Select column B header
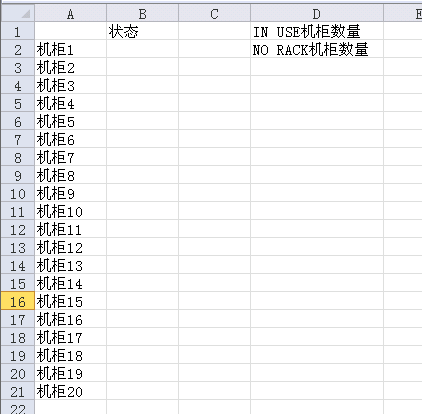The height and width of the screenshot is (414, 422). tap(142, 14)
